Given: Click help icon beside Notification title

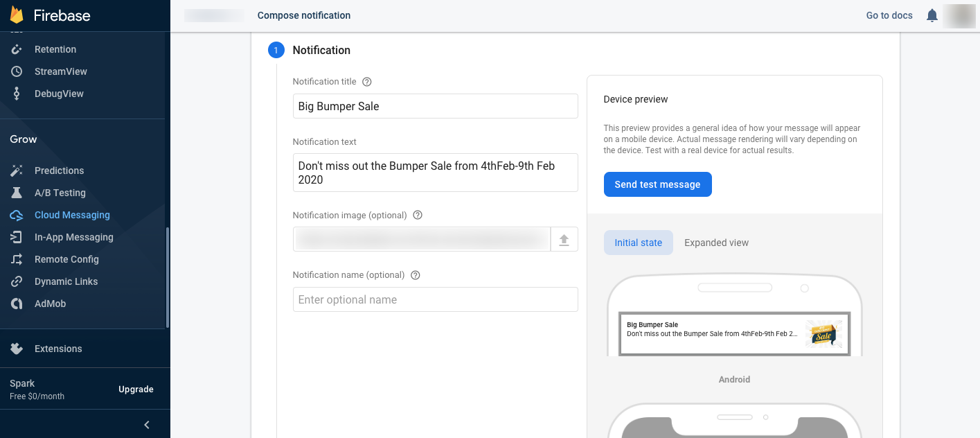Looking at the screenshot, I should point(367,82).
